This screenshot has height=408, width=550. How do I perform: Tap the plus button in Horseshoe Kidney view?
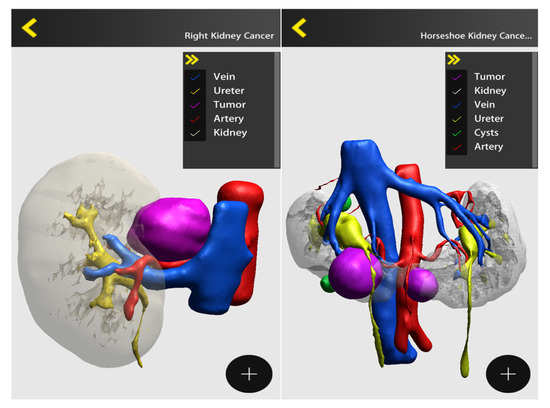508,374
